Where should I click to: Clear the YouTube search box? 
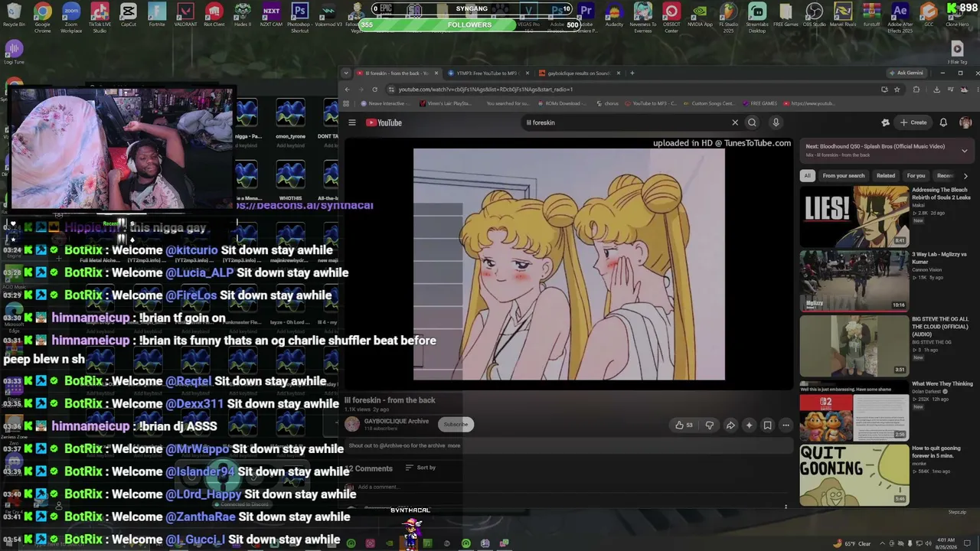(x=735, y=122)
